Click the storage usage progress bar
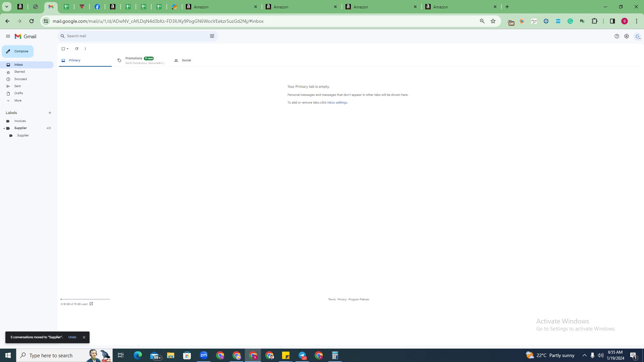644x362 pixels. point(85,299)
